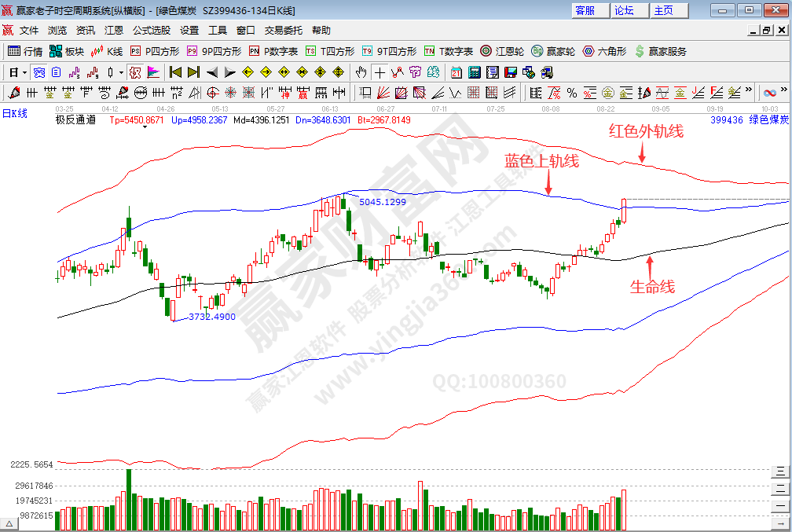792x532 pixels.
Task: Click the percent sign drawing tool
Action: click(571, 93)
